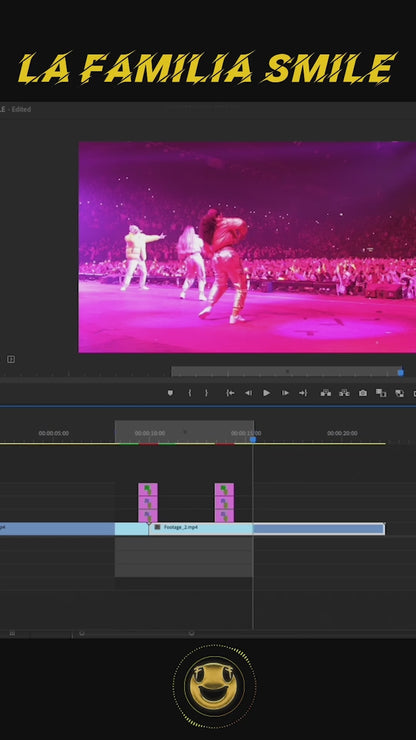Open Comparison View using the overlapping squares icon

point(381,393)
